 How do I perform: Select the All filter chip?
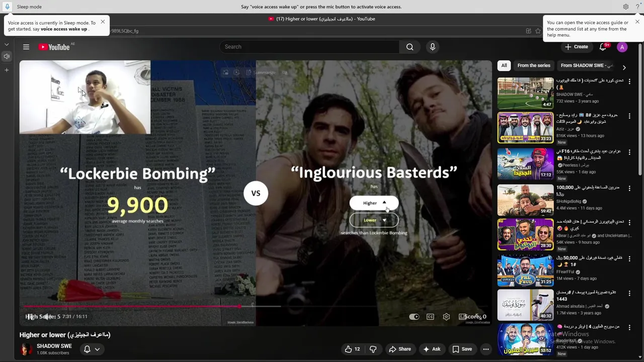[504, 65]
